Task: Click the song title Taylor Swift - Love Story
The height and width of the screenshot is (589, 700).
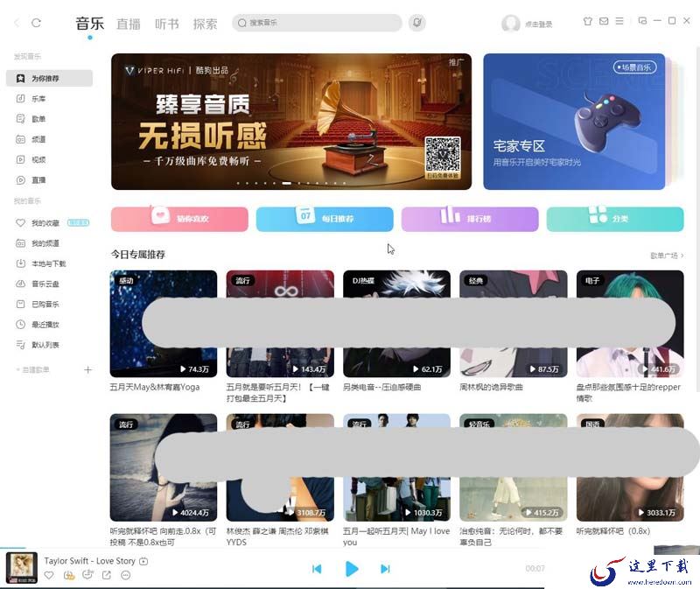Action: [x=90, y=561]
